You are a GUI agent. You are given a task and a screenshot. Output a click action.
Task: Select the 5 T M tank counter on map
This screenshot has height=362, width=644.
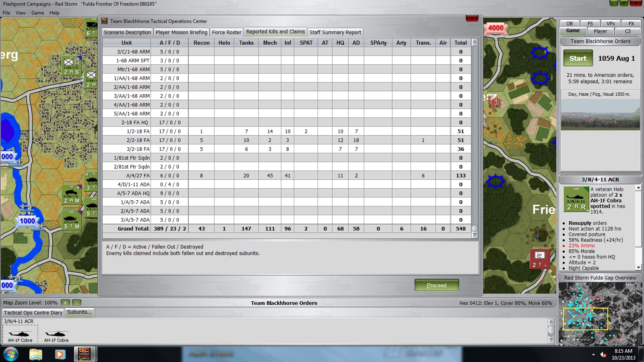click(72, 220)
